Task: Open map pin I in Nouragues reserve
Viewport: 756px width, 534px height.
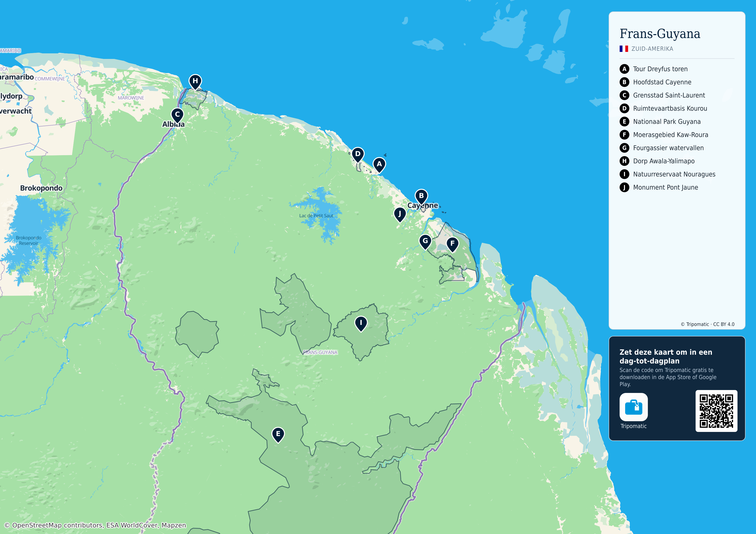Action: (361, 324)
